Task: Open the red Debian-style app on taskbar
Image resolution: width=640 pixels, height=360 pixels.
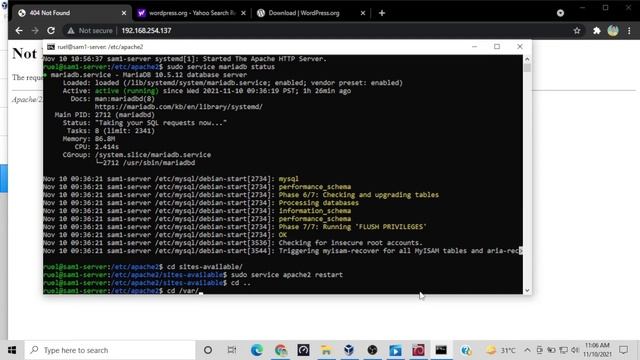Action: (418, 350)
